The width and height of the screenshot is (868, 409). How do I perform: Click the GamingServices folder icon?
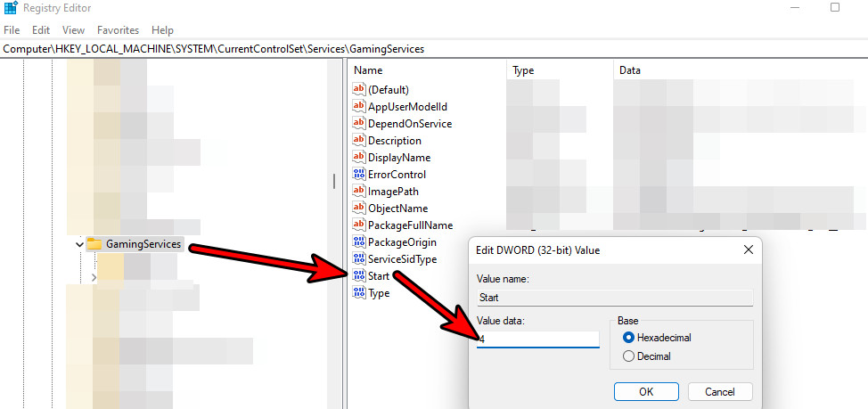pos(94,244)
